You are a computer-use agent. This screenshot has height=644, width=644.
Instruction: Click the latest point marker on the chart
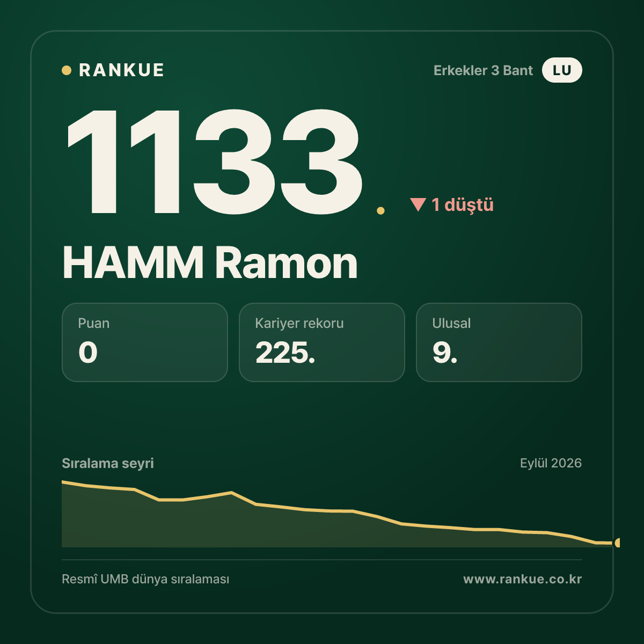pos(618,543)
